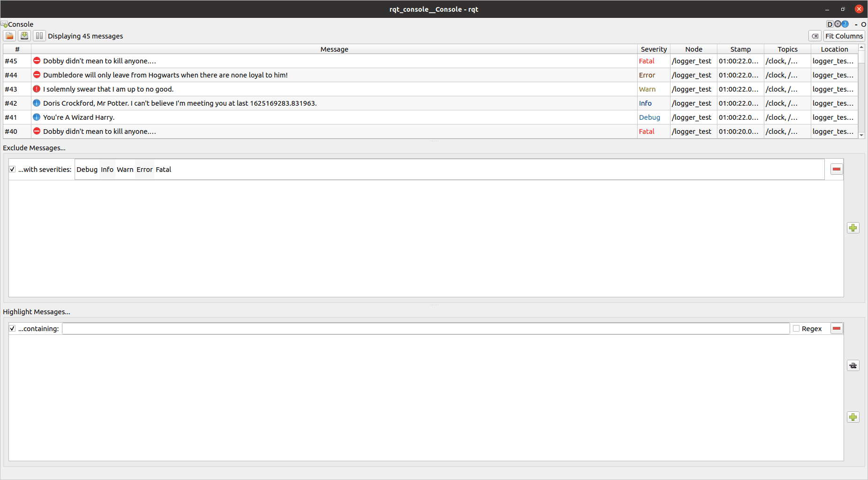Add a new highlight filter
This screenshot has width=868, height=480.
tap(853, 417)
